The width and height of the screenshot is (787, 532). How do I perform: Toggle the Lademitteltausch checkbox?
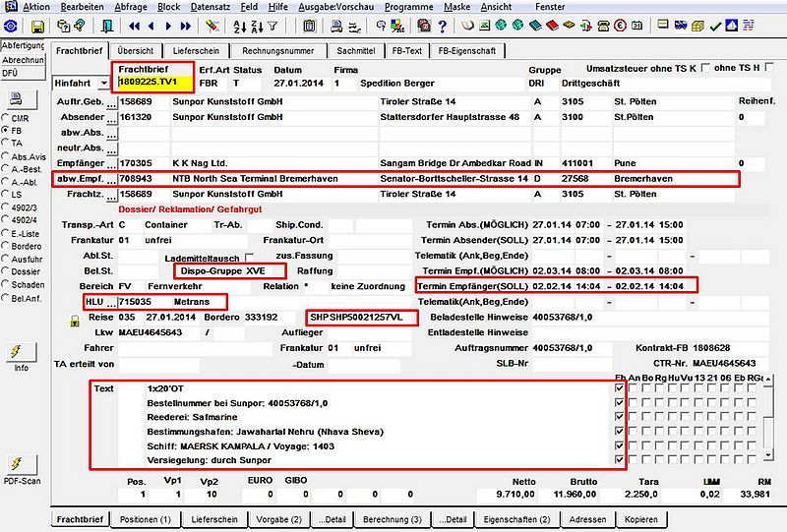pos(249,258)
